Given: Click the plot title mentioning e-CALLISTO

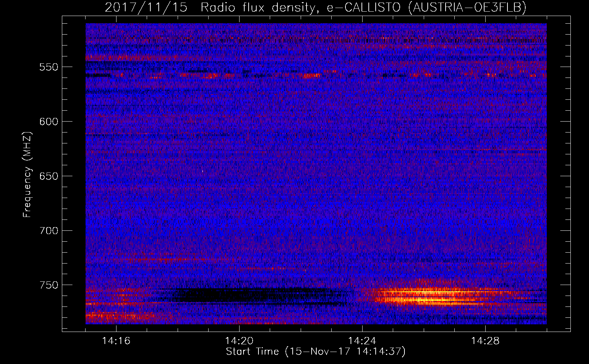Looking at the screenshot, I should pyautogui.click(x=316, y=7).
